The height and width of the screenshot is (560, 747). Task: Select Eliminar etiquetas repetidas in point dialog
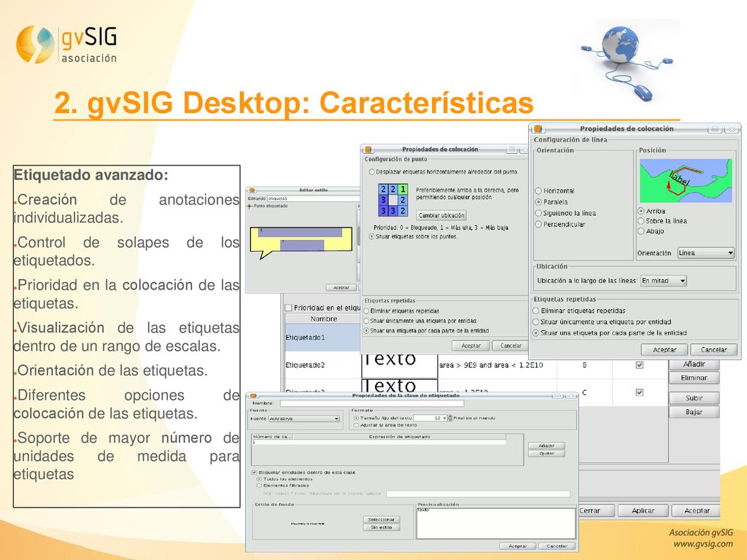pyautogui.click(x=366, y=311)
